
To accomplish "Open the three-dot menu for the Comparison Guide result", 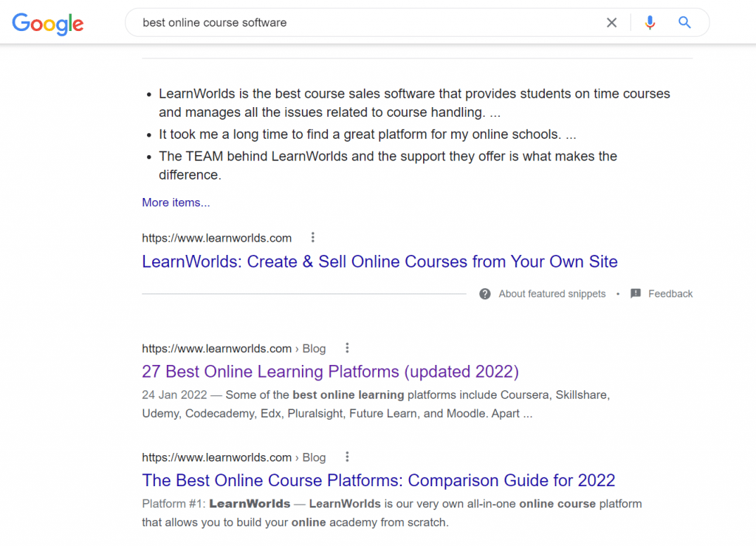I will [x=347, y=457].
